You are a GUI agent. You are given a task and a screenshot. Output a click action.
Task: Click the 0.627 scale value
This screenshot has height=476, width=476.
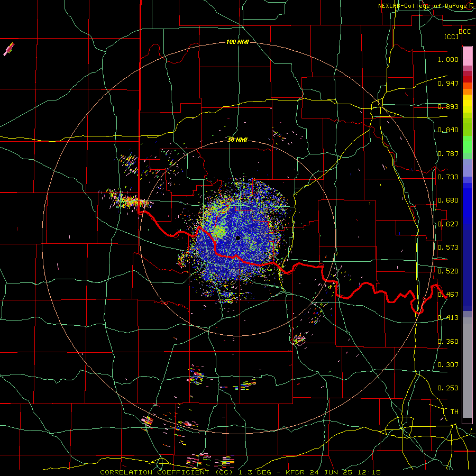448,224
